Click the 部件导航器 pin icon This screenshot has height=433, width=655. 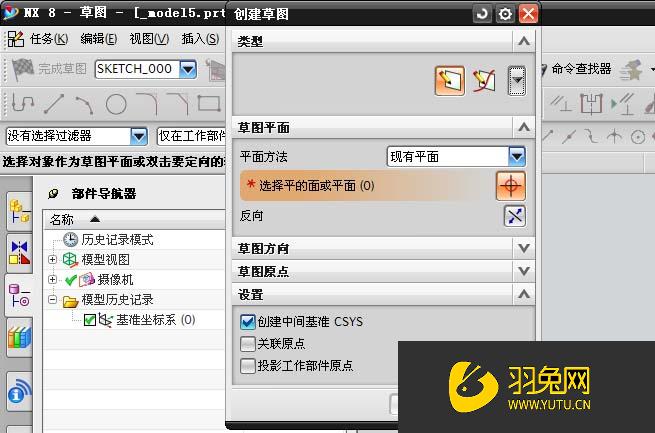click(x=53, y=193)
